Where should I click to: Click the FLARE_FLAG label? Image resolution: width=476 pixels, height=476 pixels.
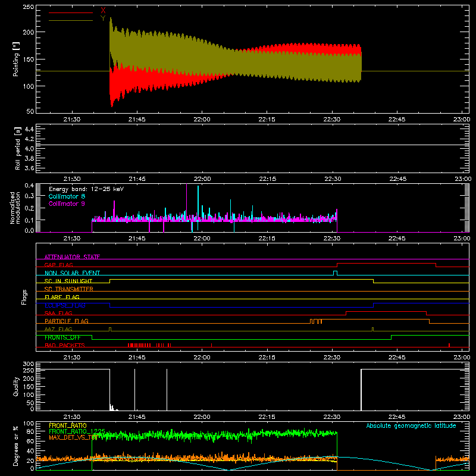62,297
